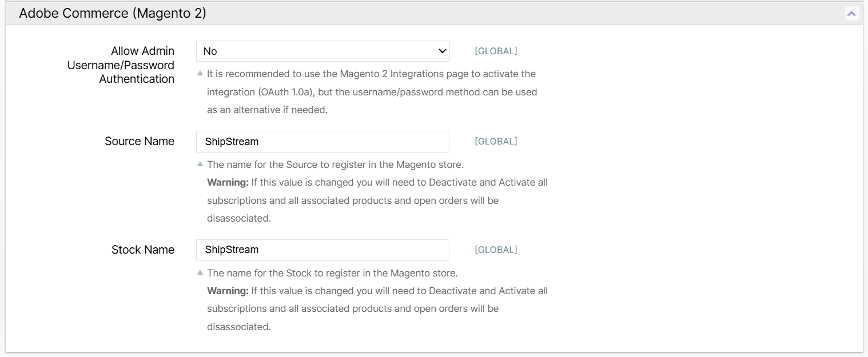
Task: Click the Stock Name field label
Action: click(143, 250)
